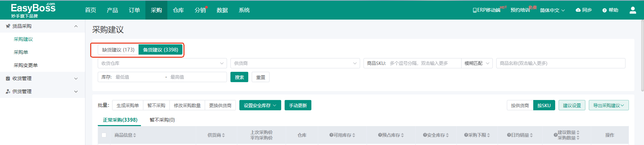Click the 搜索 button
This screenshot has width=644, height=145.
click(x=239, y=77)
